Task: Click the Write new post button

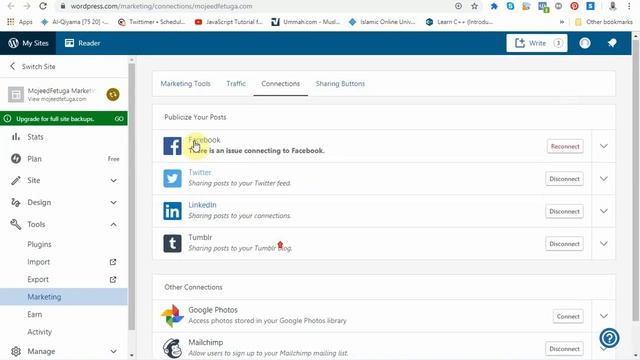Action: (x=537, y=43)
